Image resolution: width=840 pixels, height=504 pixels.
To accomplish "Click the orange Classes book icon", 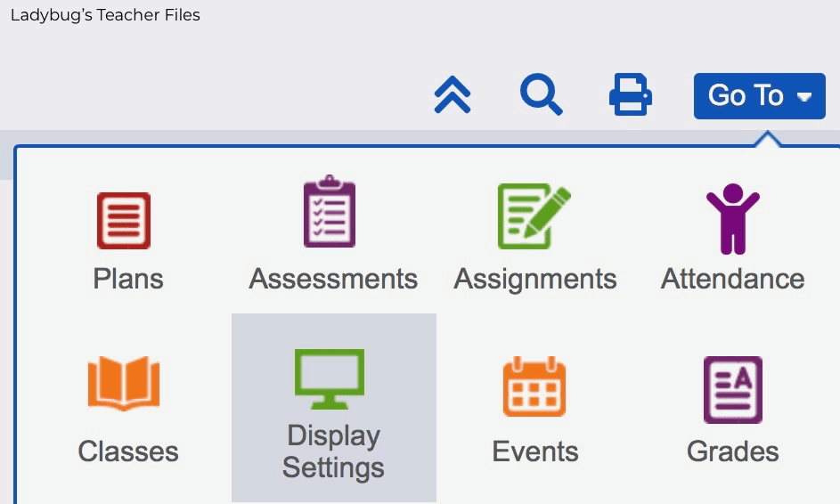I will (x=124, y=384).
